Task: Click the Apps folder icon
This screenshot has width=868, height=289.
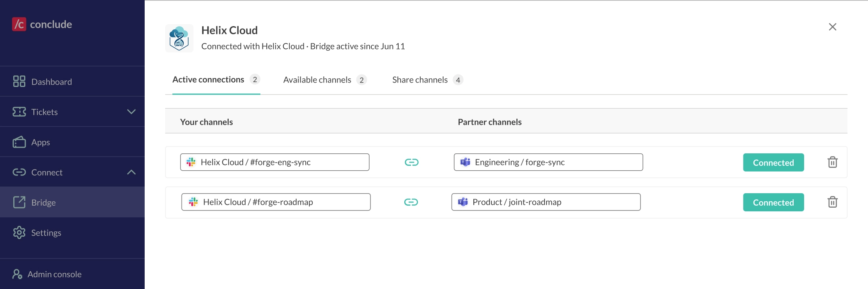Action: [x=19, y=142]
